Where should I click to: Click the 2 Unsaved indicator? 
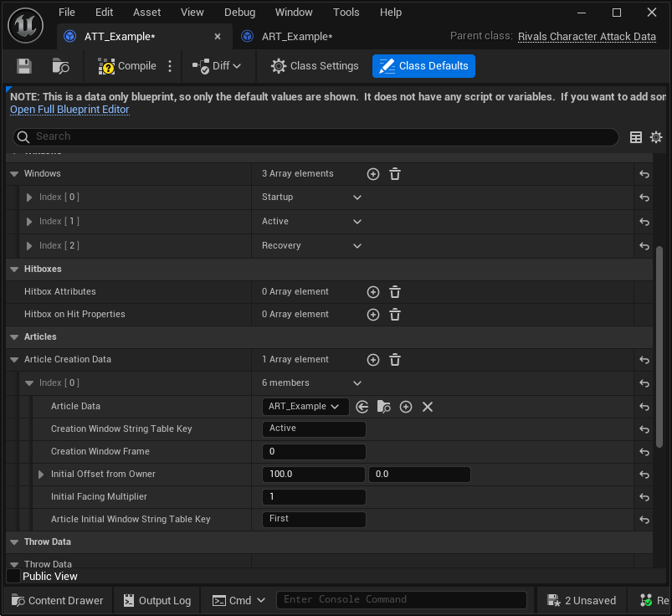click(582, 601)
